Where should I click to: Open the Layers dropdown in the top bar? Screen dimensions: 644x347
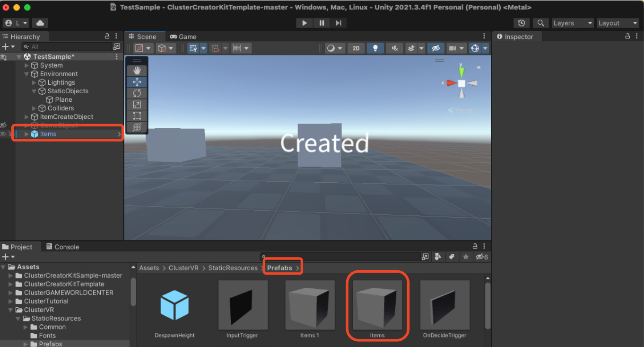572,23
